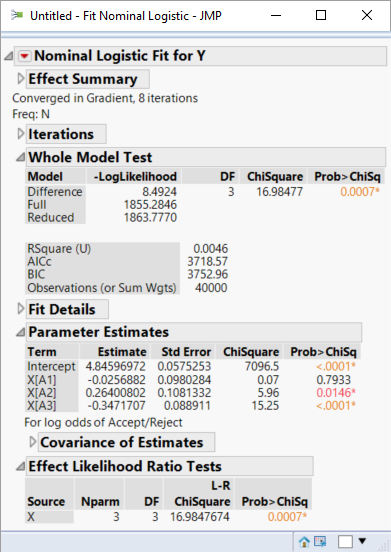Expand Covariance of Estimates
The image size is (391, 552).
33,442
